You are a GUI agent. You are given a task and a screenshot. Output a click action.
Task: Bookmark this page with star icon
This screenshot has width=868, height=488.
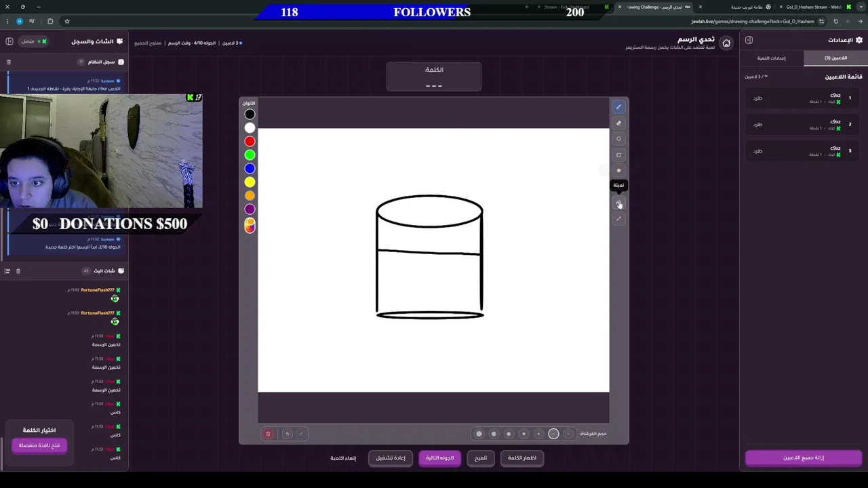pos(66,21)
